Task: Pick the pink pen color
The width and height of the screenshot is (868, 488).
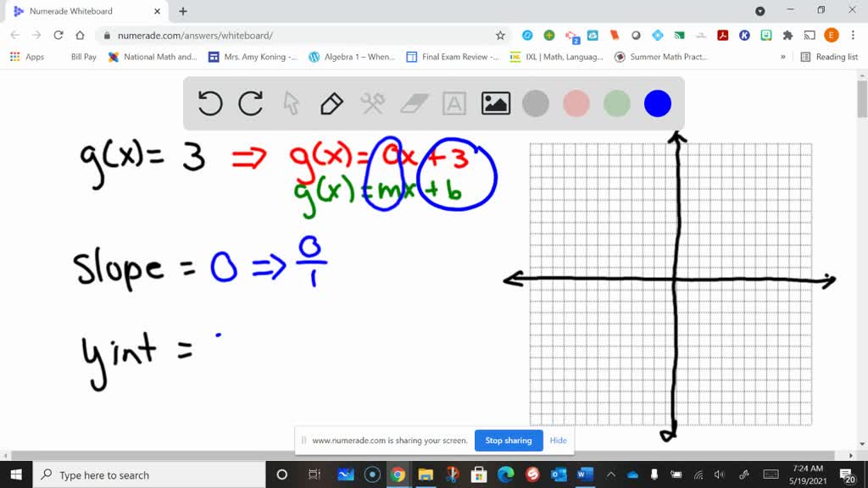Action: coord(576,103)
